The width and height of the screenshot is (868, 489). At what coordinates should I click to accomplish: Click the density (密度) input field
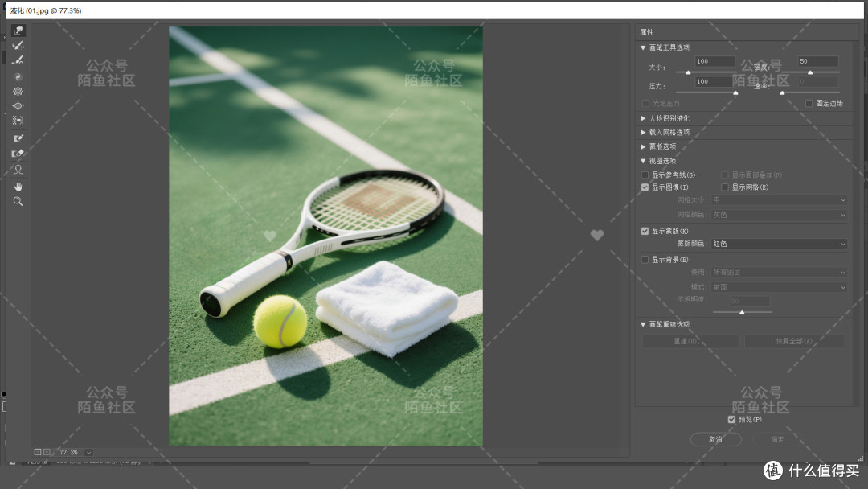coord(818,61)
